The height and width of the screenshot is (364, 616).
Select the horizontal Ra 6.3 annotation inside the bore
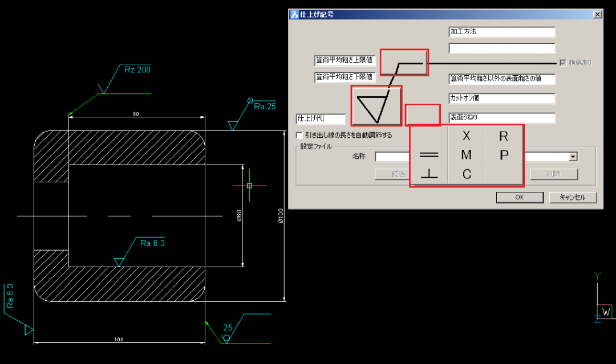[152, 243]
